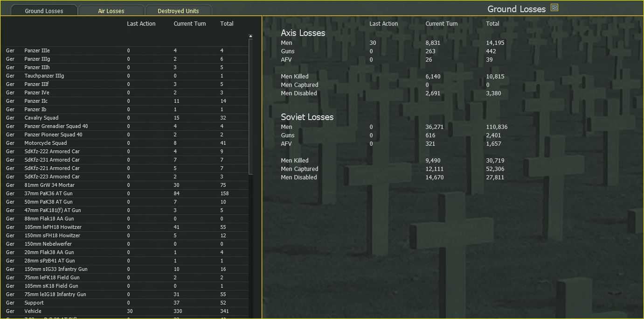Select the Panzer IIIg row
The height and width of the screenshot is (319, 644).
tap(126, 59)
